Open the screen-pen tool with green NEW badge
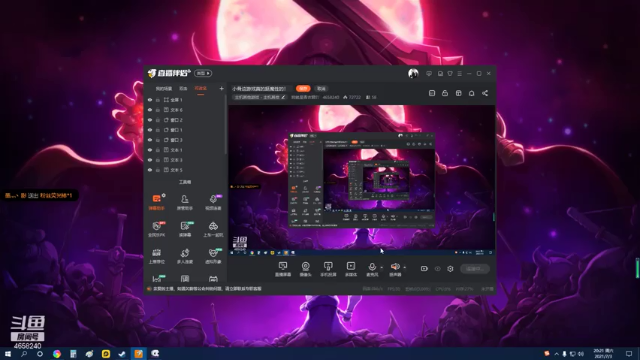This screenshot has width=640, height=360. click(x=185, y=229)
